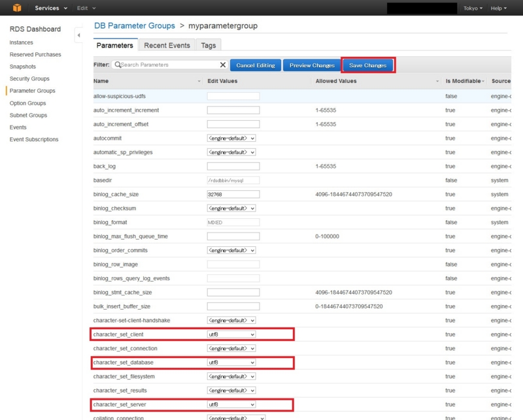The height and width of the screenshot is (420, 523).
Task: Click the Save Changes button
Action: pos(368,65)
